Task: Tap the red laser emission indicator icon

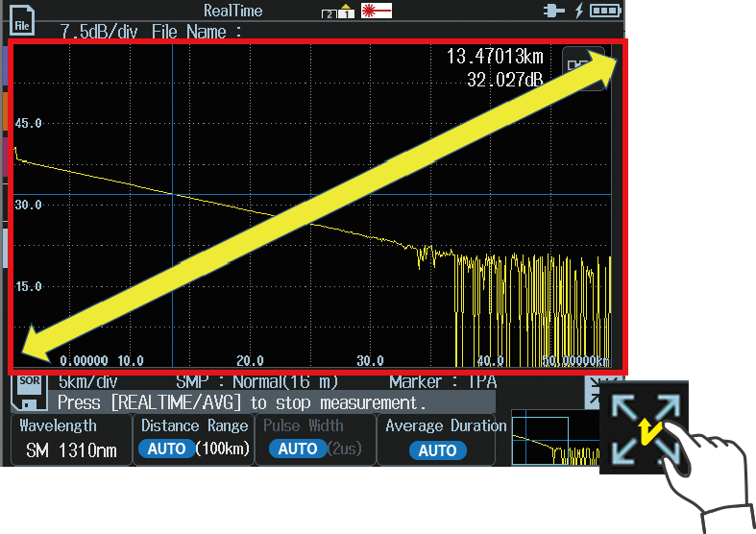Action: (x=377, y=12)
